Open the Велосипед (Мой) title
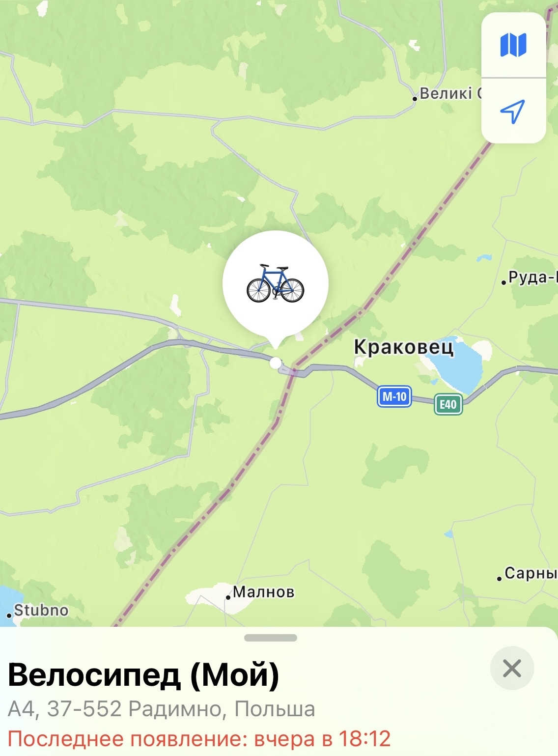The image size is (558, 756). tap(143, 674)
